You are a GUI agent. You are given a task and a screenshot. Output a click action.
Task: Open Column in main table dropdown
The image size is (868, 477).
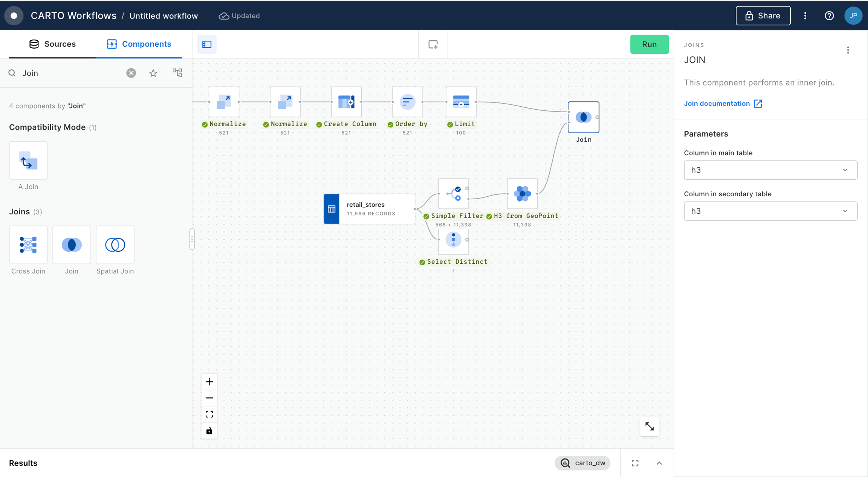(x=770, y=170)
